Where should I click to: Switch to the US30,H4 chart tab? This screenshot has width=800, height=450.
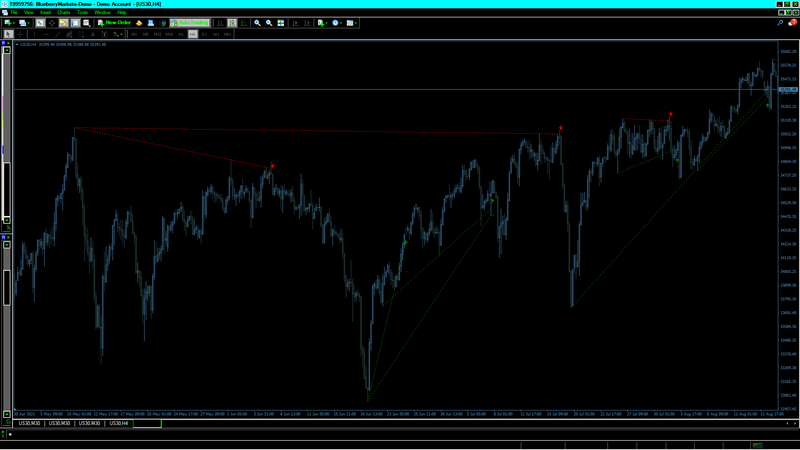pos(119,423)
